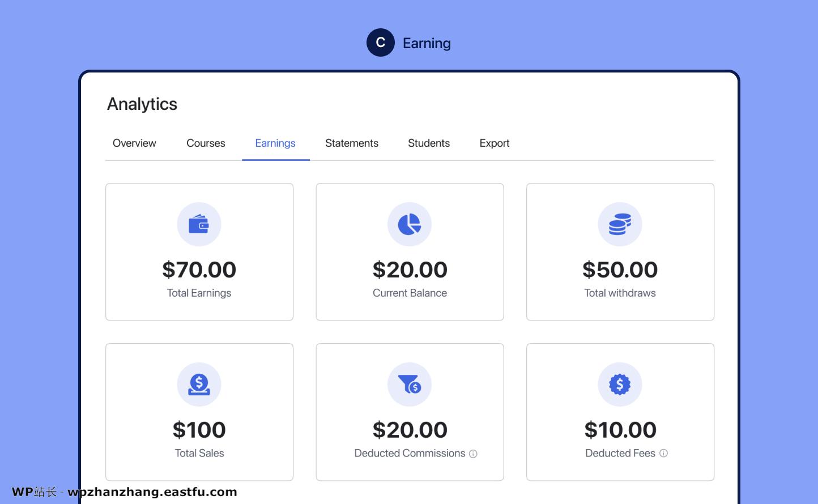
Task: Open the Courses tab
Action: click(x=206, y=143)
